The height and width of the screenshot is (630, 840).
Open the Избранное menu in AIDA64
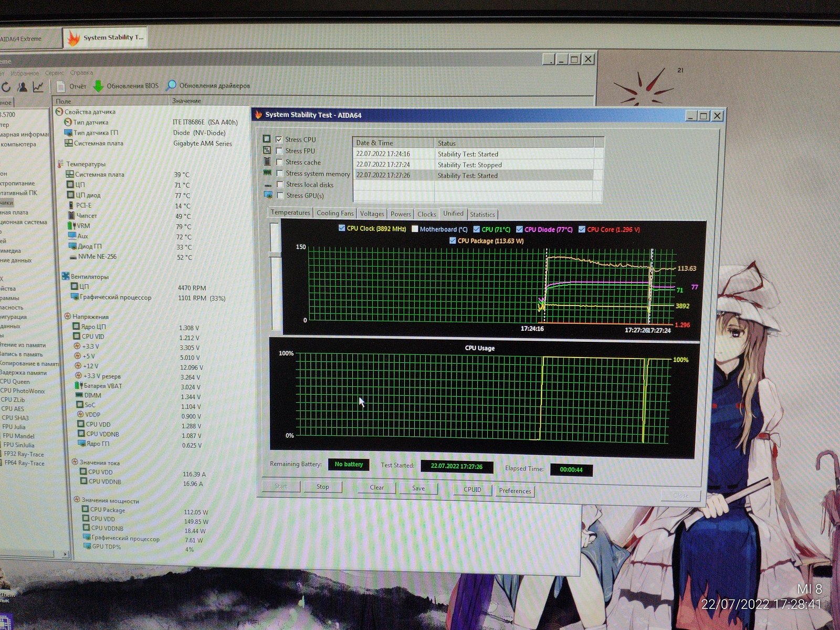25,73
